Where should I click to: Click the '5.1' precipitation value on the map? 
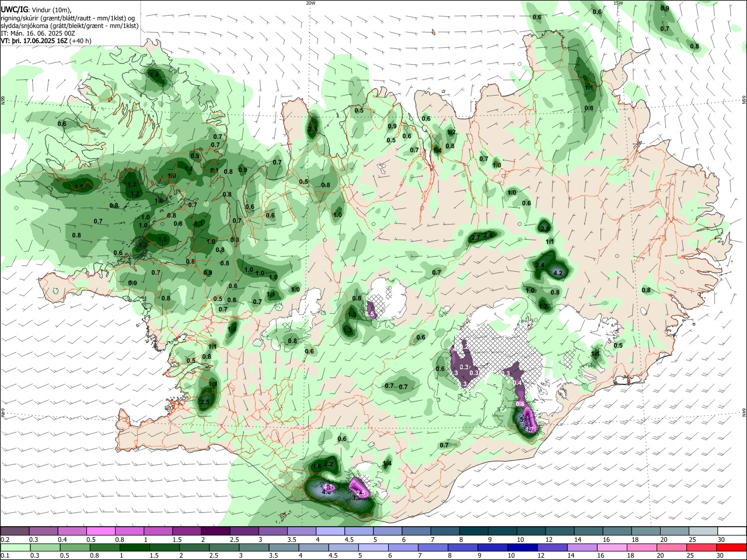pos(524,419)
